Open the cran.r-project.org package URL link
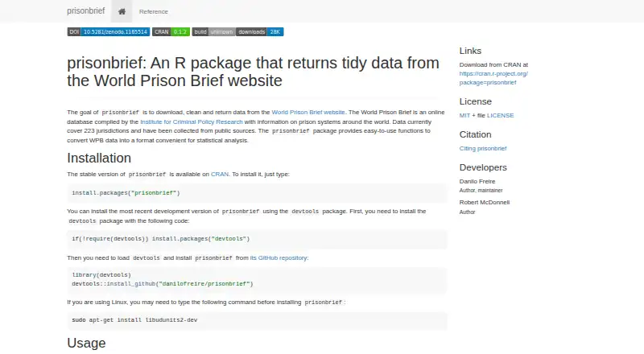 [493, 78]
